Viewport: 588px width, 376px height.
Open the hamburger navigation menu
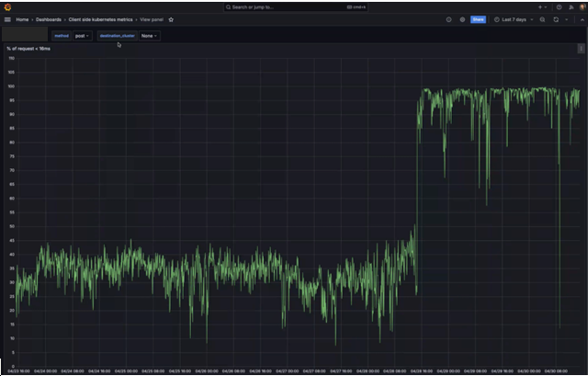coord(7,19)
